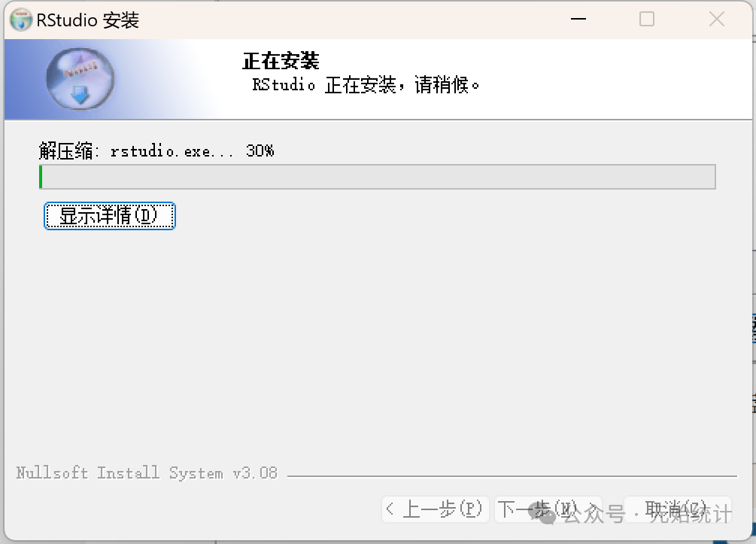Show install details via 显示详情(D)
Image resolution: width=756 pixels, height=544 pixels.
[109, 216]
